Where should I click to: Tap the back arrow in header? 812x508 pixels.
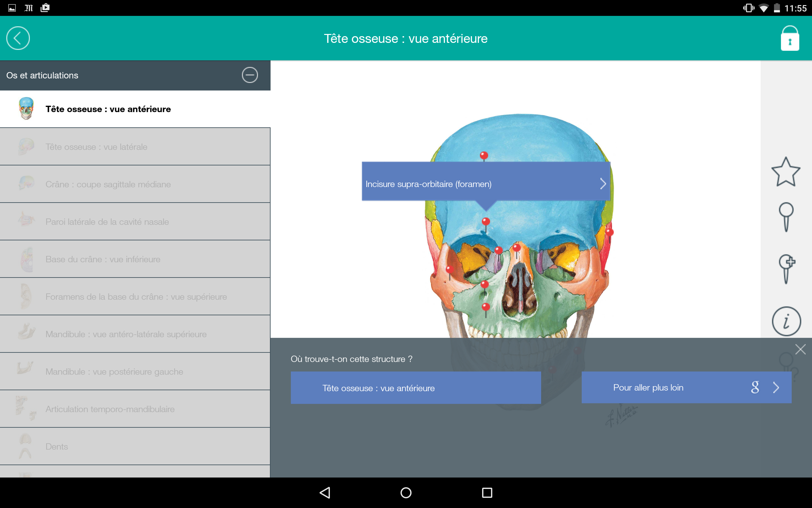point(18,38)
